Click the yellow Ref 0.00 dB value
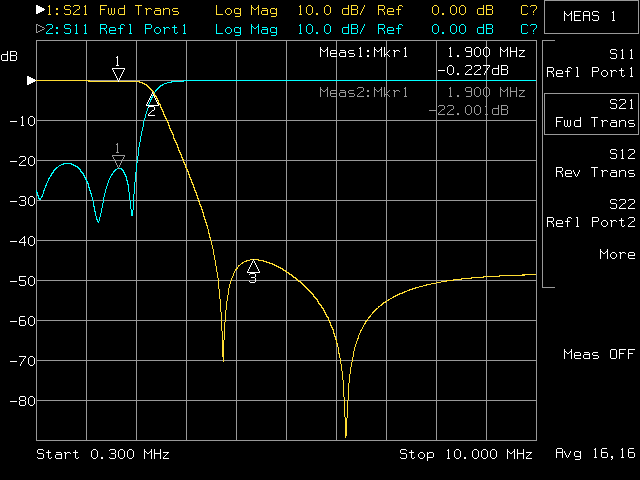The height and width of the screenshot is (480, 640). tap(435, 10)
